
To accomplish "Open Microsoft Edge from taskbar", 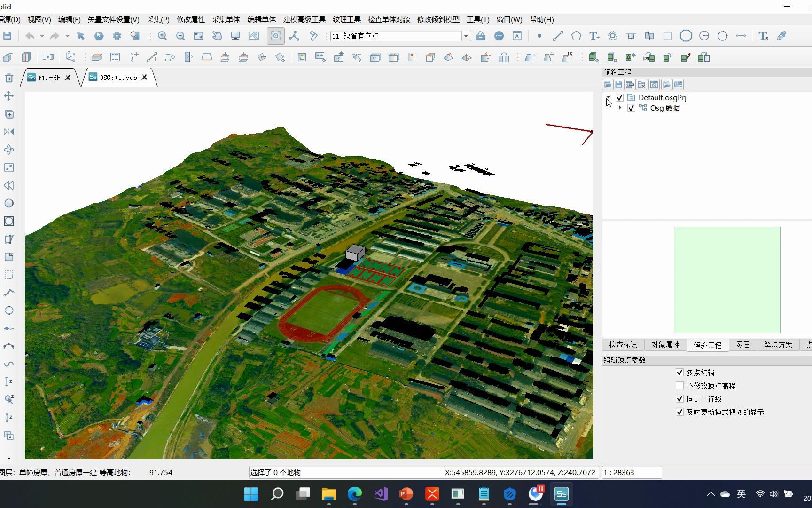I will (x=355, y=494).
